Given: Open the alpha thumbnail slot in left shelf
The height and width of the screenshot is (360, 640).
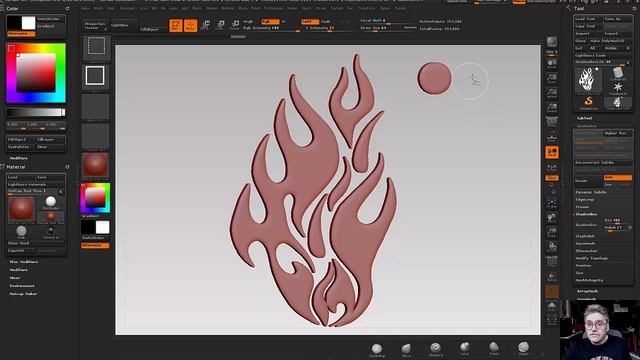Looking at the screenshot, I should pyautogui.click(x=96, y=107).
